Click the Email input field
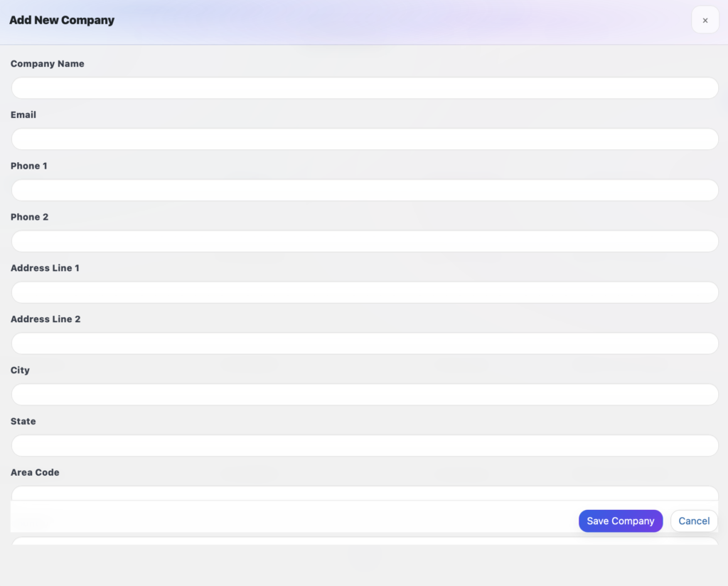The height and width of the screenshot is (586, 728). (364, 139)
